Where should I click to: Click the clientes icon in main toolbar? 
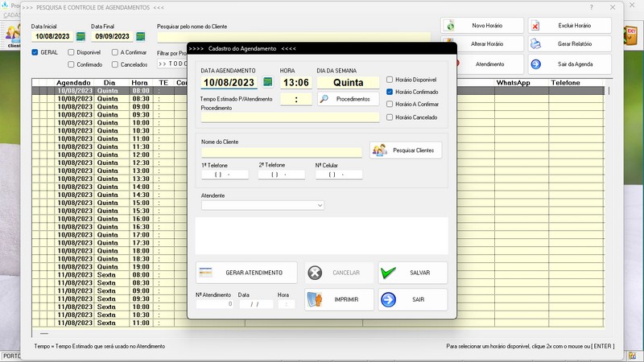[x=13, y=35]
